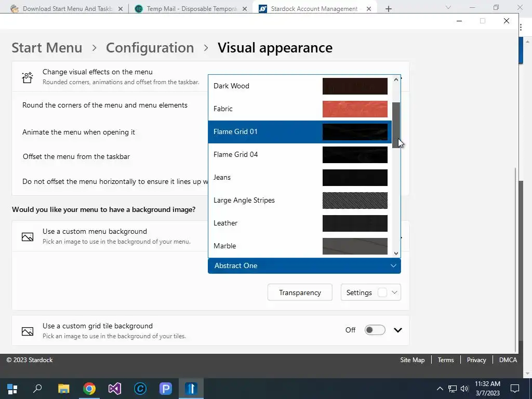Open the Abstract One dropdown
Viewport: 532px width, 399px height.
(304, 265)
